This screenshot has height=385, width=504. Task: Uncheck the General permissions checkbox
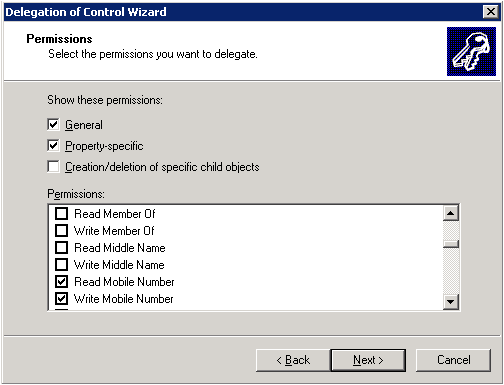53,125
